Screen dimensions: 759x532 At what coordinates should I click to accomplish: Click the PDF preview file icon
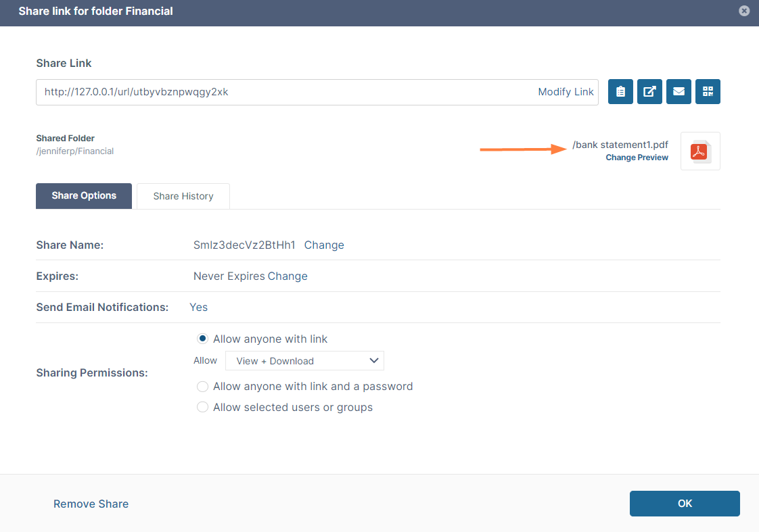(699, 151)
